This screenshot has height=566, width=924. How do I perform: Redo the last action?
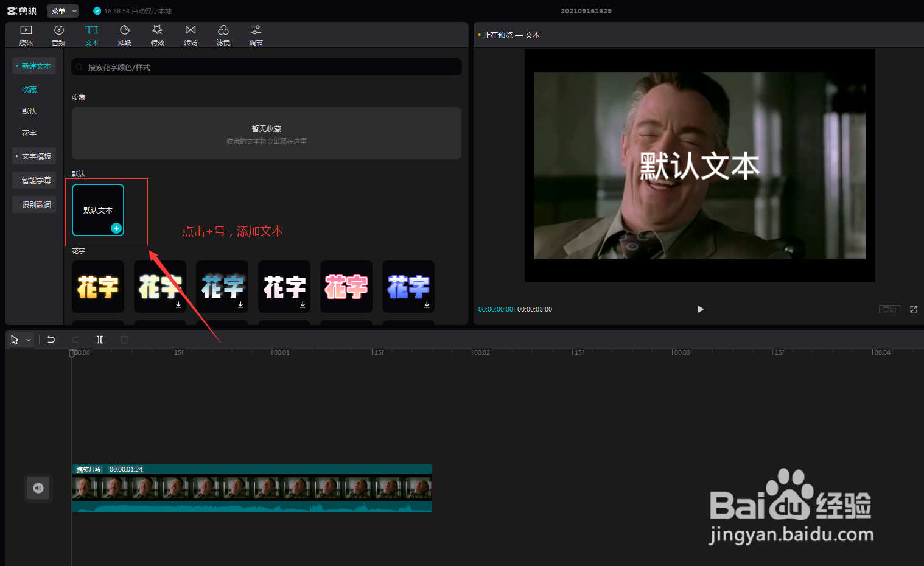[75, 340]
